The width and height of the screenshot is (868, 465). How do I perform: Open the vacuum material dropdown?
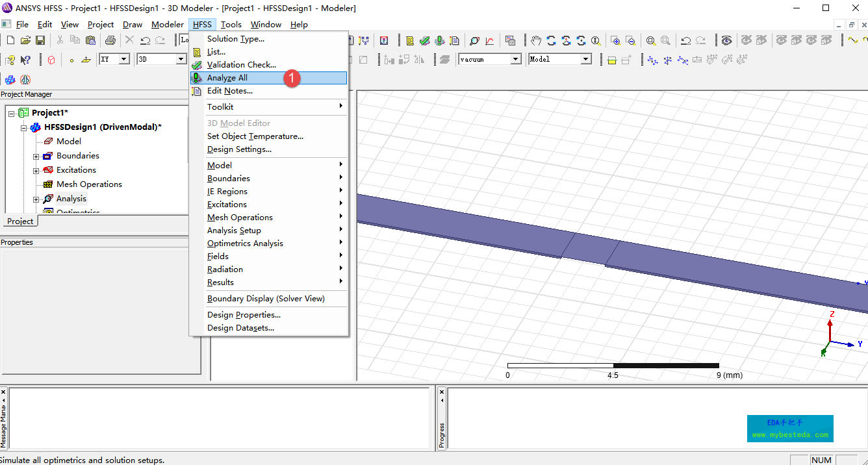(515, 59)
